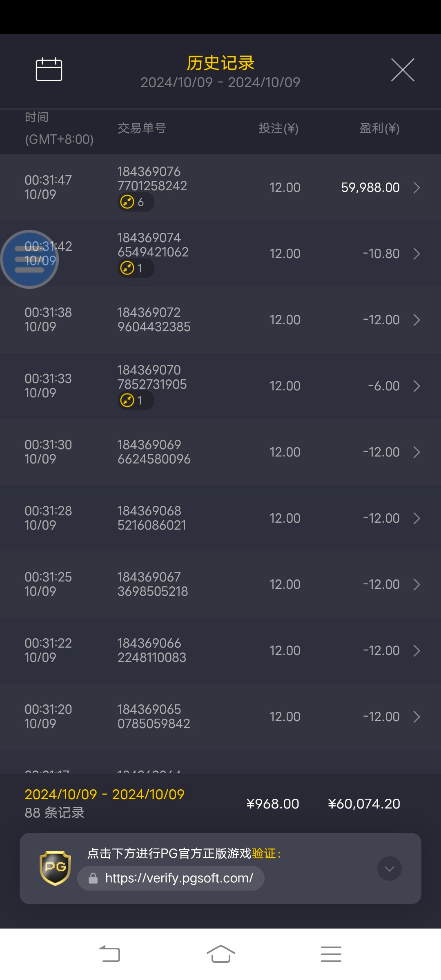Tap the blue floating menu button
Viewport: 441px width, 980px height.
point(29,259)
